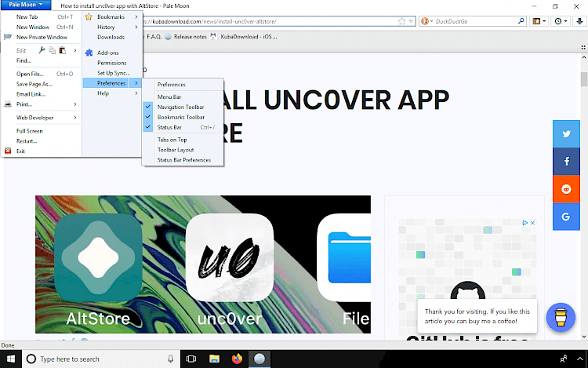Uncheck Navigation Toolbar
This screenshot has height=368, width=588.
(183, 107)
